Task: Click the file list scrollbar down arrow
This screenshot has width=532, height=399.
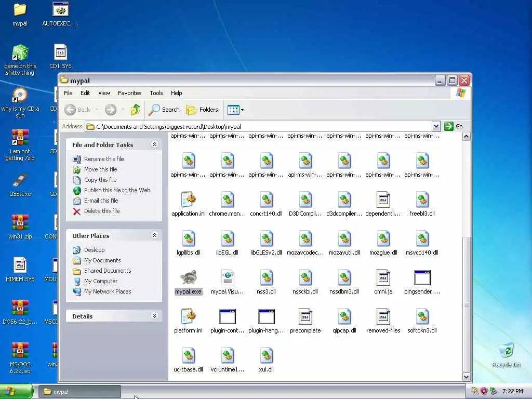Action: coord(466,377)
